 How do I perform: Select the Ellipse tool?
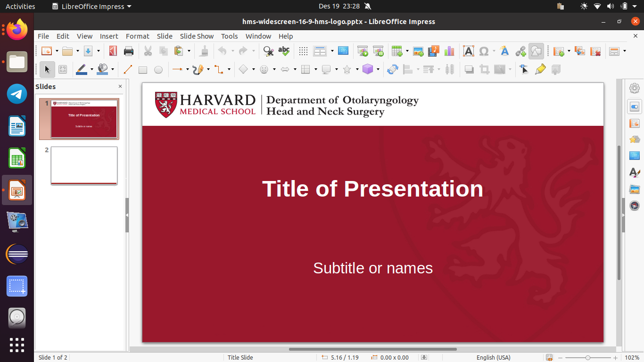pyautogui.click(x=158, y=70)
